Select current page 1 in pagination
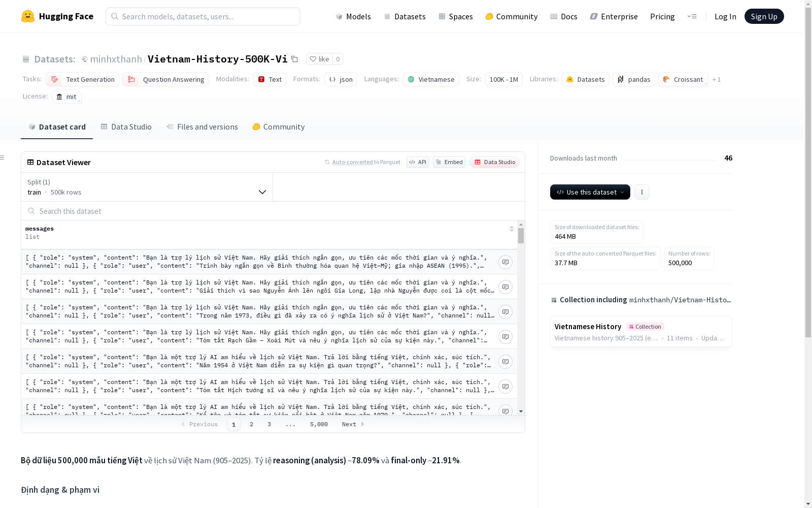Screen dimensions: 812x508 point(233,424)
